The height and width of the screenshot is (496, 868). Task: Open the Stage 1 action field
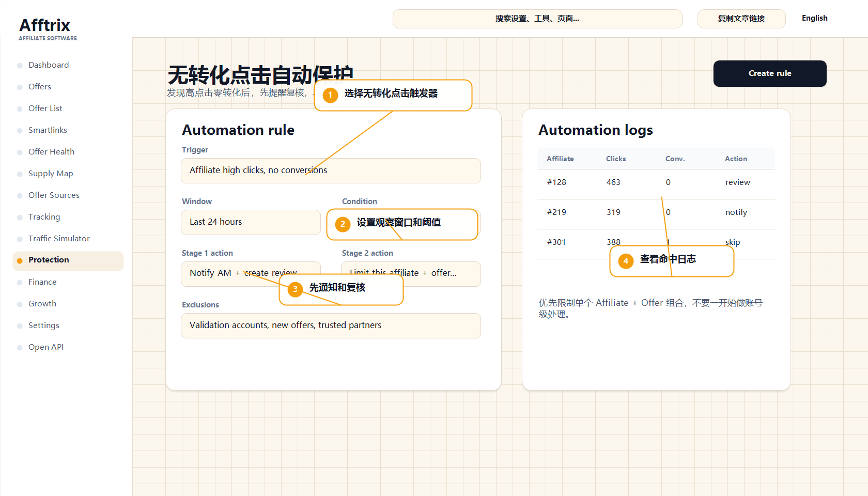[x=251, y=274]
